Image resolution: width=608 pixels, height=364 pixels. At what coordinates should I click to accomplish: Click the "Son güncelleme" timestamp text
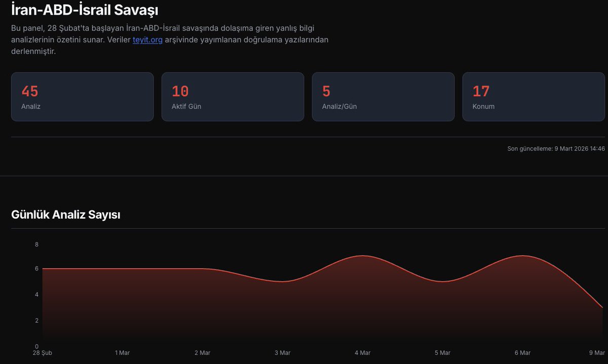pos(555,148)
